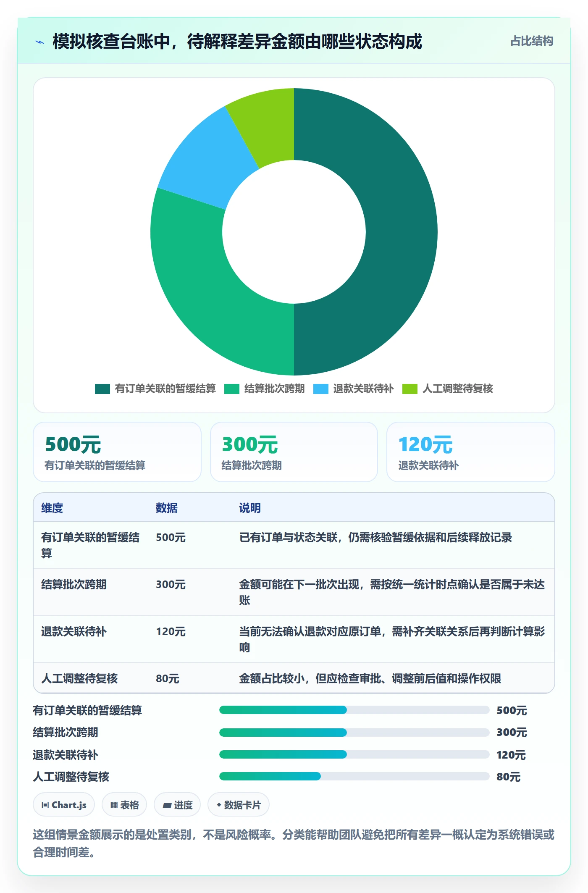588x893 pixels.
Task: Click progress label 有订单关联的暂缓结算
Action: (x=87, y=711)
